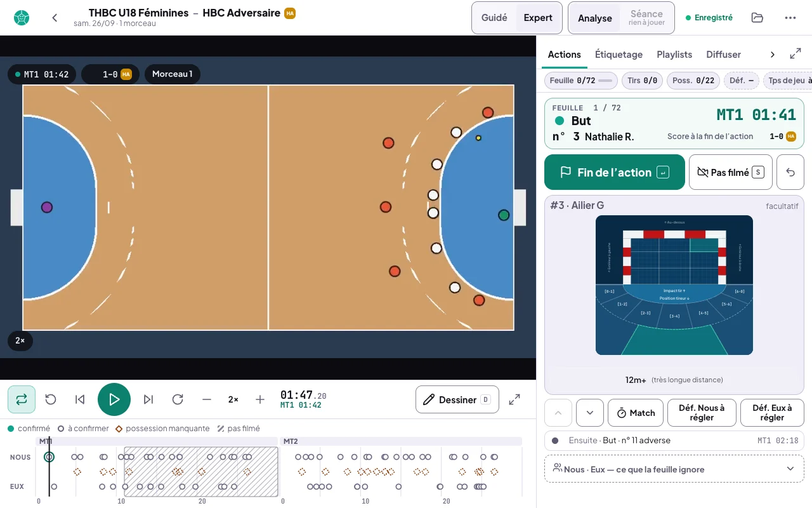
Task: Click the Feuille 0/72 progress chip
Action: click(x=581, y=81)
